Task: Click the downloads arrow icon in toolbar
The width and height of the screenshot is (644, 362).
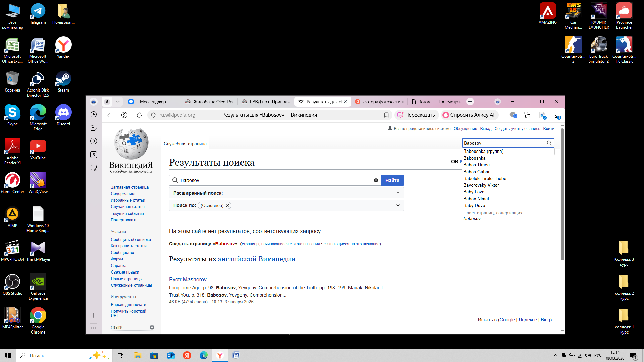Action: click(557, 115)
